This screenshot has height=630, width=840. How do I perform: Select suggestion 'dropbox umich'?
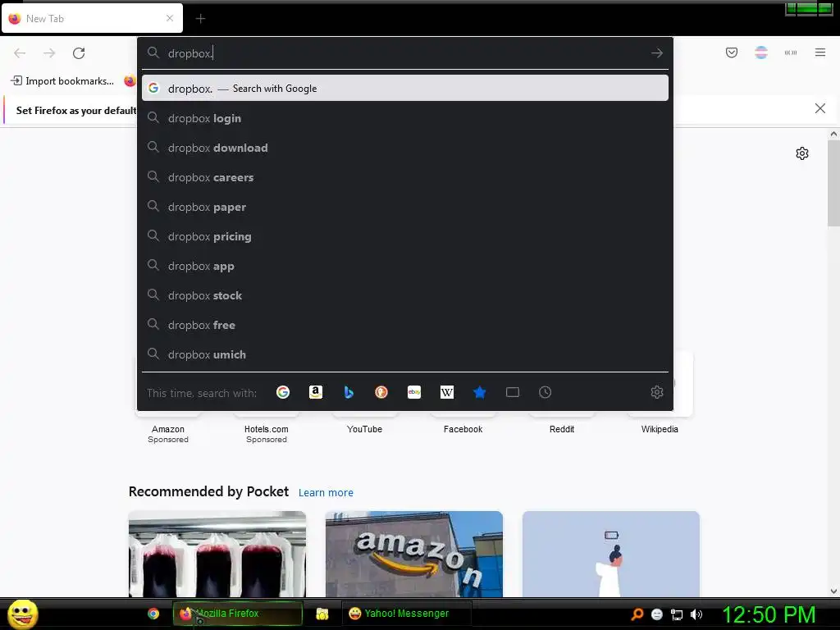click(x=405, y=354)
